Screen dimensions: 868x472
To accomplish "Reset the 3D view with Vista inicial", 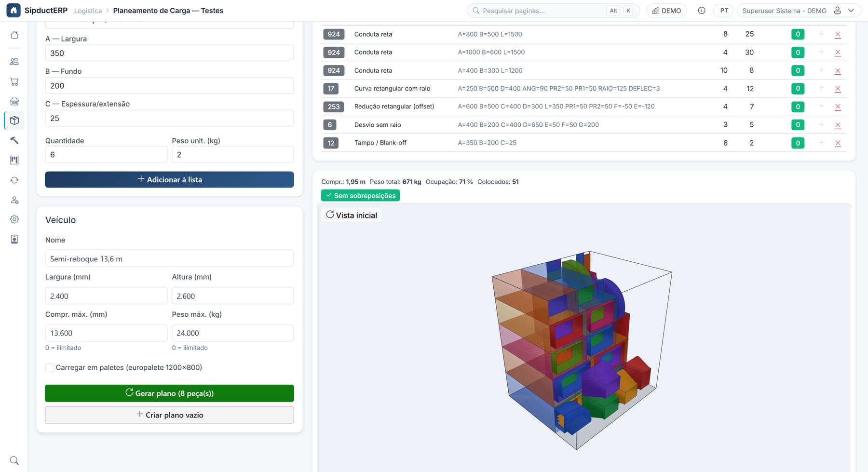I will point(352,215).
